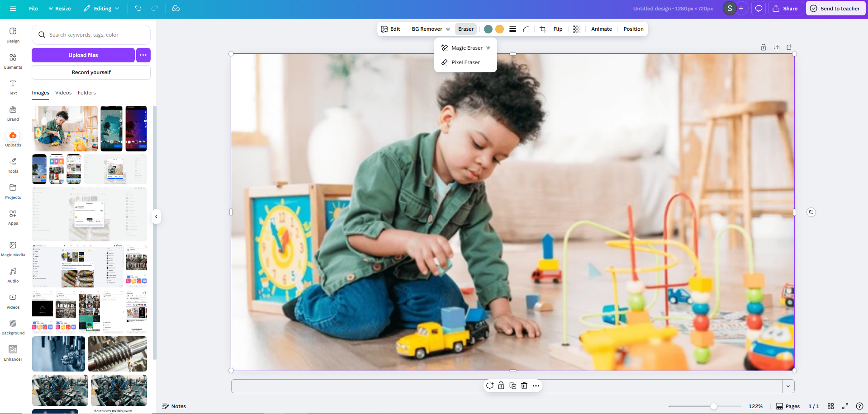Click the Upload files button

(83, 55)
